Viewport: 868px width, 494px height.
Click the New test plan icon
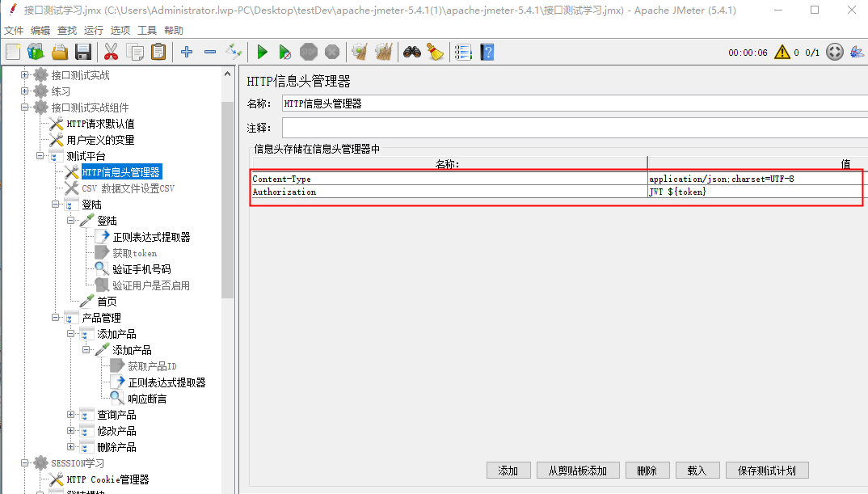pyautogui.click(x=13, y=52)
